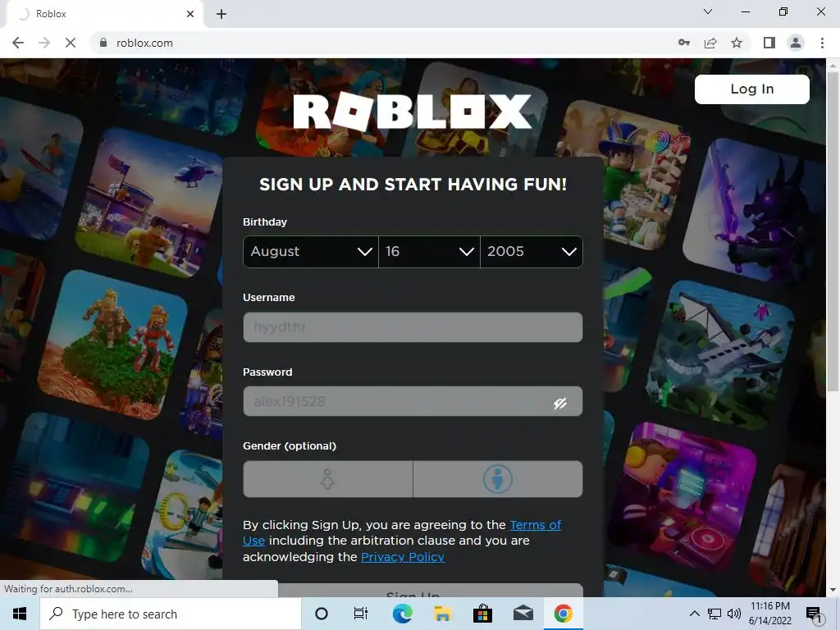
Task: Select the male gender option
Action: 498,479
